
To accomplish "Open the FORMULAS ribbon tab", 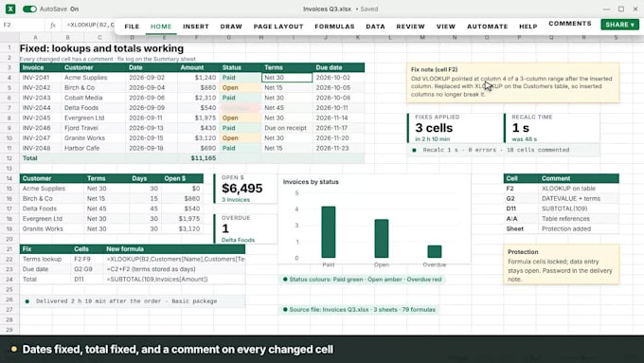I will (x=334, y=27).
